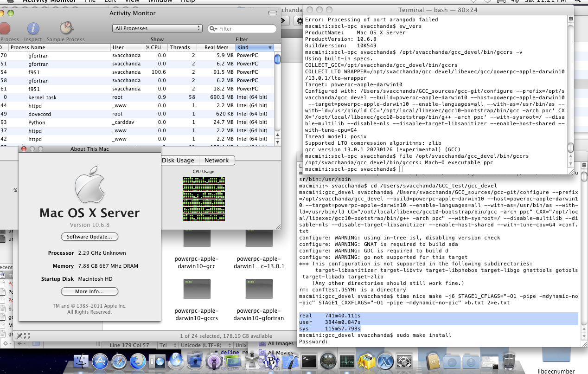Click the sudo make install line in Terminal
This screenshot has height=374, width=588.
click(x=376, y=335)
